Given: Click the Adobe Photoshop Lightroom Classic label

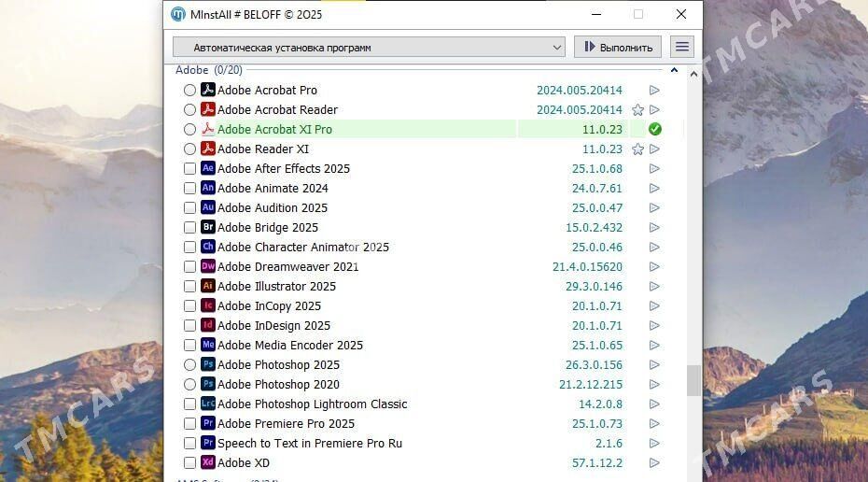Looking at the screenshot, I should point(313,404).
